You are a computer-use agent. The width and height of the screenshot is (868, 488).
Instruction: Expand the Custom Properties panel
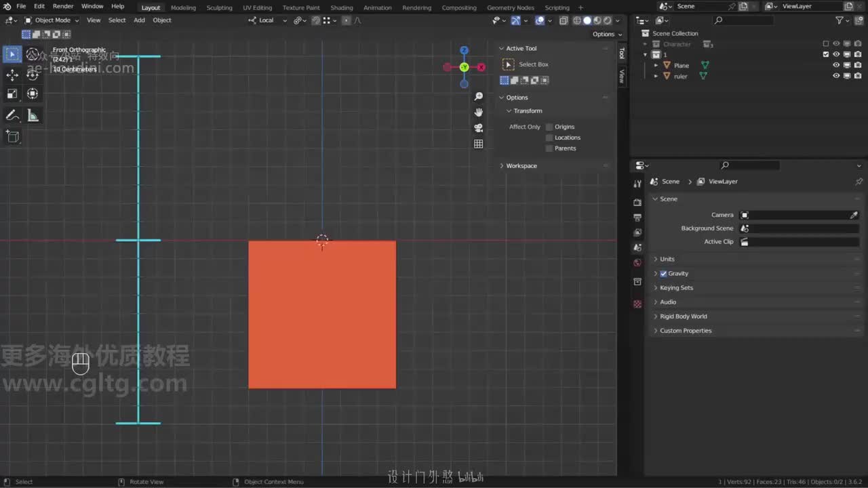pyautogui.click(x=686, y=331)
